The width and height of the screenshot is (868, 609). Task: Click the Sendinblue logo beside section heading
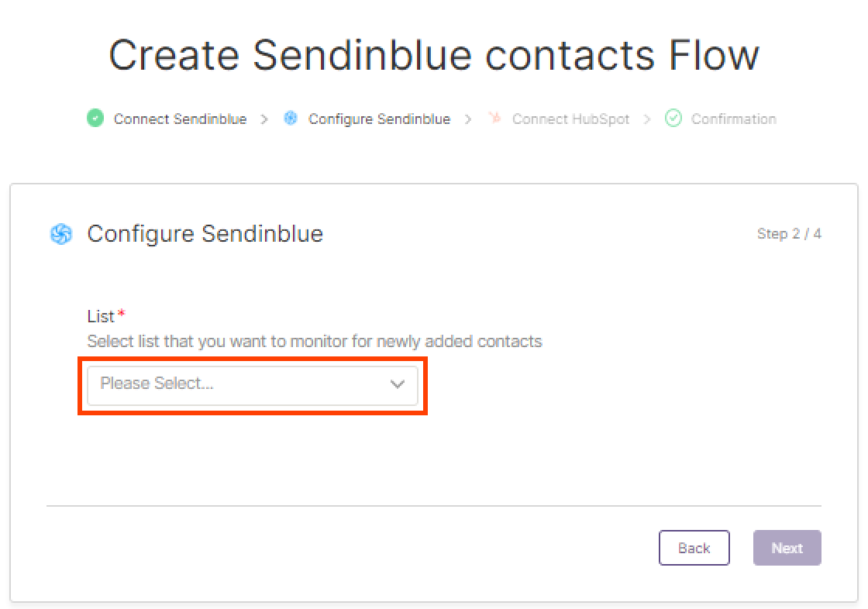pos(61,234)
